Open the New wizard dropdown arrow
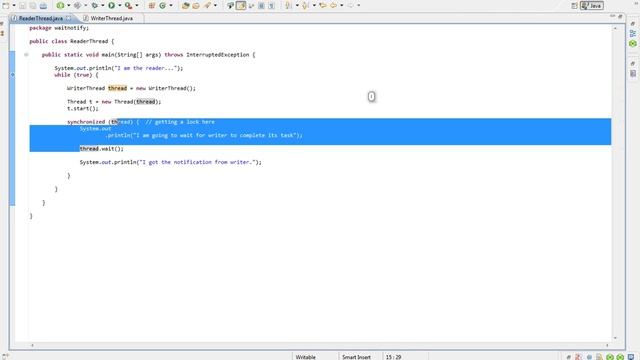Viewport: 640px width, 360px height. tap(14, 5)
